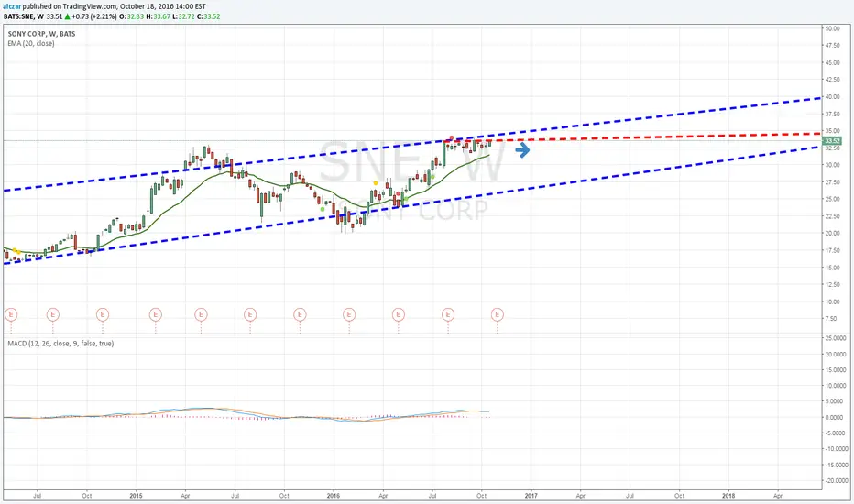
Task: Select the C:33.52 close value in header
Action: [209, 16]
